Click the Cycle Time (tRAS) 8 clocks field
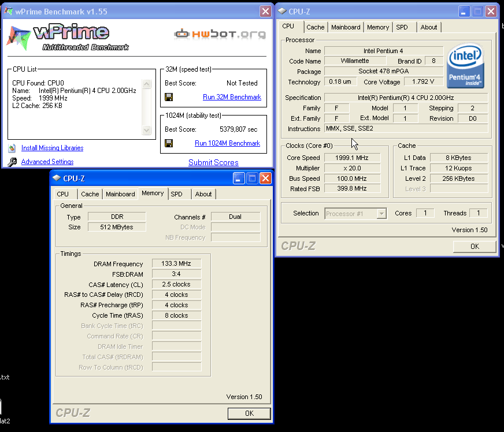The height and width of the screenshot is (432, 504). pos(176,315)
